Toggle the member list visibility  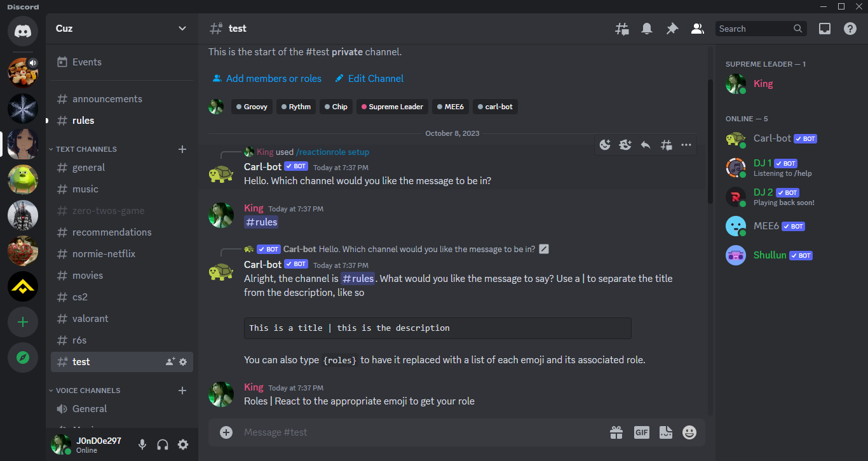coord(698,29)
